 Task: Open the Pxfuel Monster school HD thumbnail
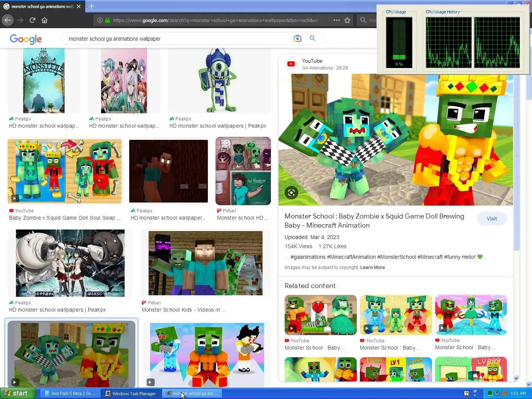[243, 171]
